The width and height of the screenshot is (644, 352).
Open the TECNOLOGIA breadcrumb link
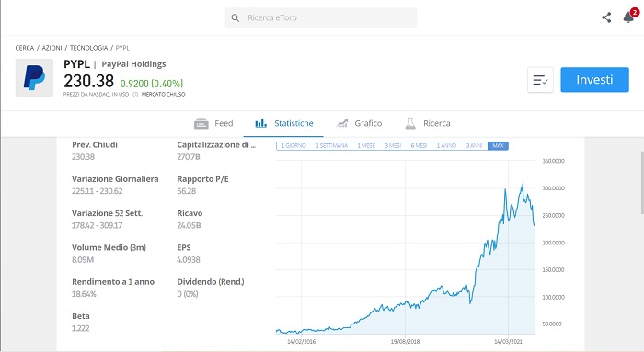point(88,48)
